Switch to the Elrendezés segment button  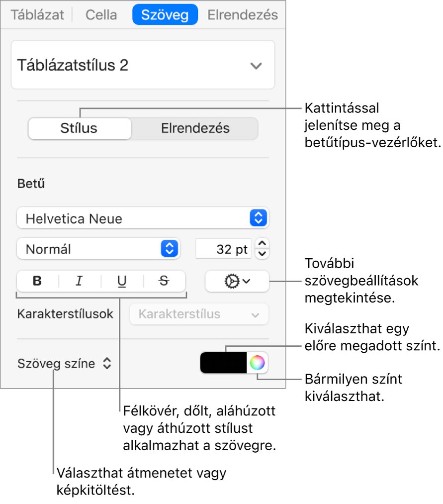[x=195, y=128]
